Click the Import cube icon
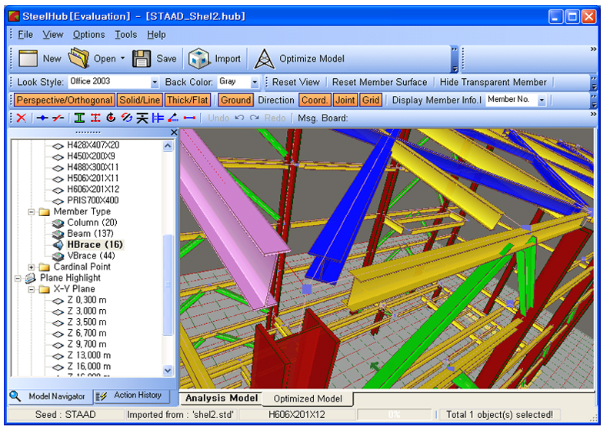Screen dimensions: 606x430 (199, 59)
